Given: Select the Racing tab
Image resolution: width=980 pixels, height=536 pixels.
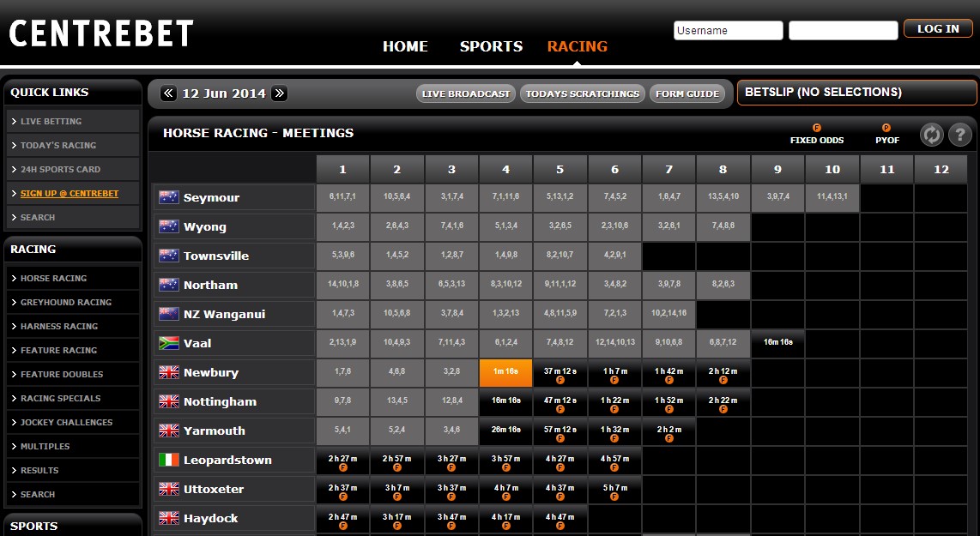Looking at the screenshot, I should click(x=578, y=46).
